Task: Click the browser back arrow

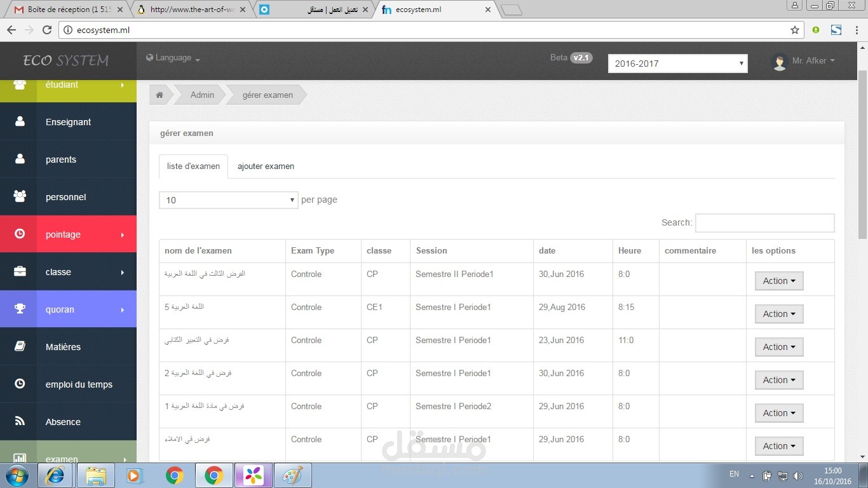Action: pos(11,29)
